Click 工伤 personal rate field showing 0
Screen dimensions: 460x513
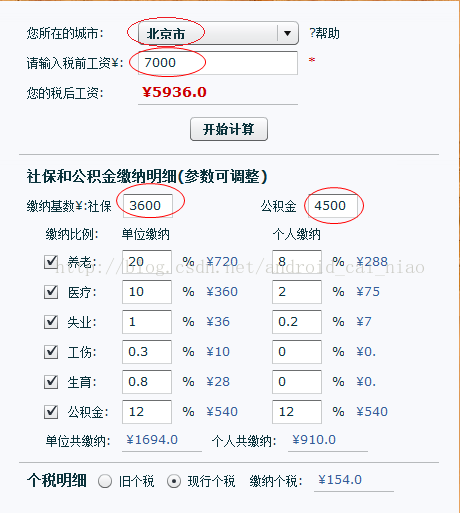tap(297, 352)
